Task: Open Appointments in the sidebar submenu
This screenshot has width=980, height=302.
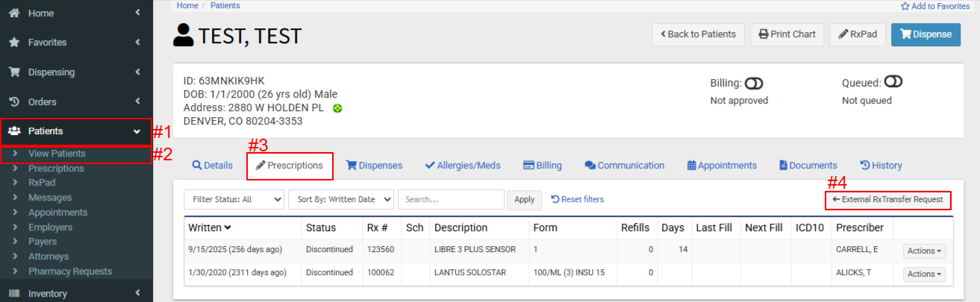Action: point(57,213)
